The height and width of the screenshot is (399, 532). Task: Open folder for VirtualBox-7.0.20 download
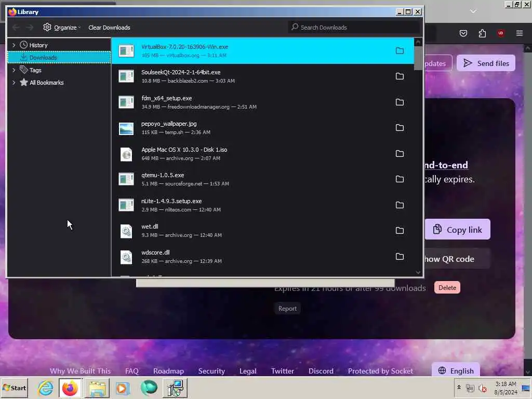400,50
